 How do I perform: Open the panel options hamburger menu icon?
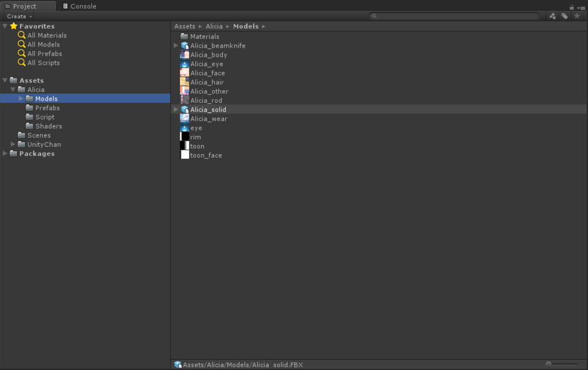583,6
